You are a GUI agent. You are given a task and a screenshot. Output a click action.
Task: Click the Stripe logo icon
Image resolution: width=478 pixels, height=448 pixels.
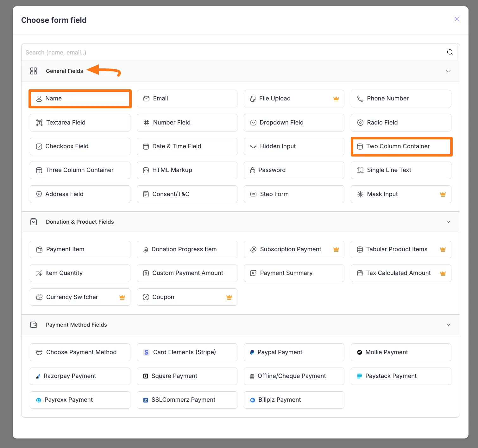[x=146, y=352]
